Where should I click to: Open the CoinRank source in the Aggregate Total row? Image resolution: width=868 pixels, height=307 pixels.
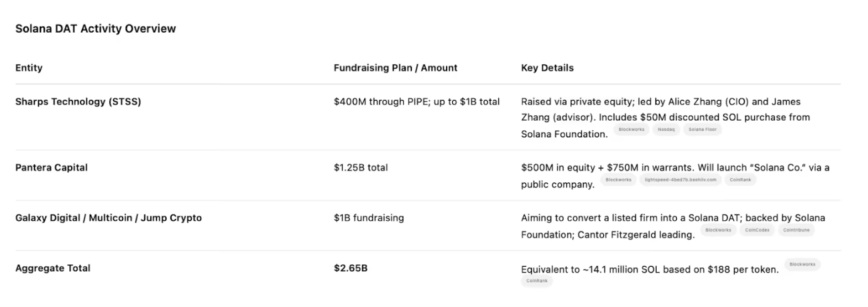[537, 281]
